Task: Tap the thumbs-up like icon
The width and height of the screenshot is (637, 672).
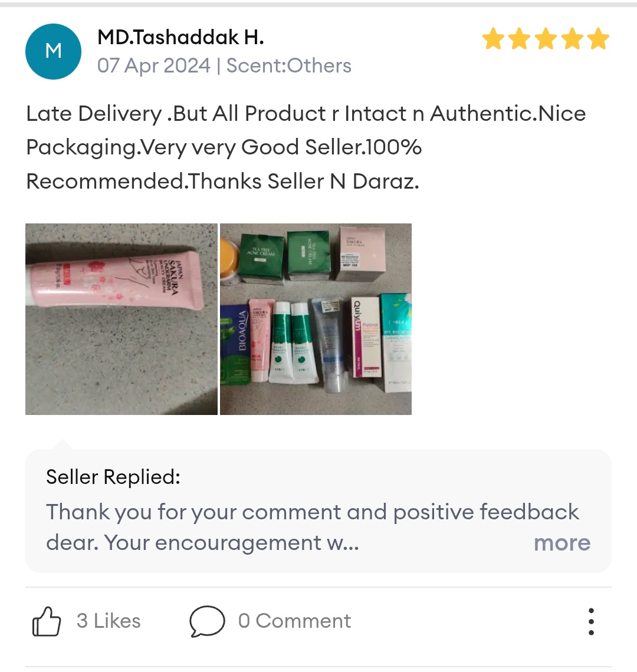Action: 47,621
